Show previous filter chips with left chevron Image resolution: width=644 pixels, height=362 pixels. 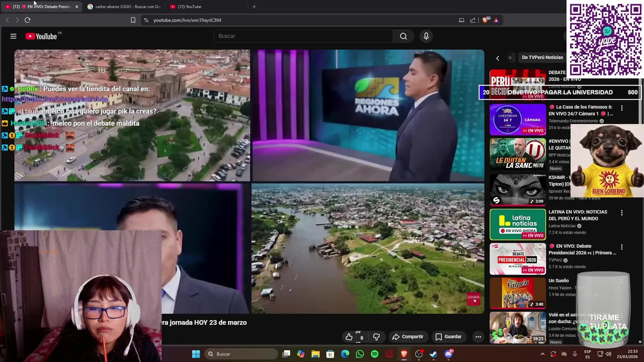pyautogui.click(x=498, y=58)
